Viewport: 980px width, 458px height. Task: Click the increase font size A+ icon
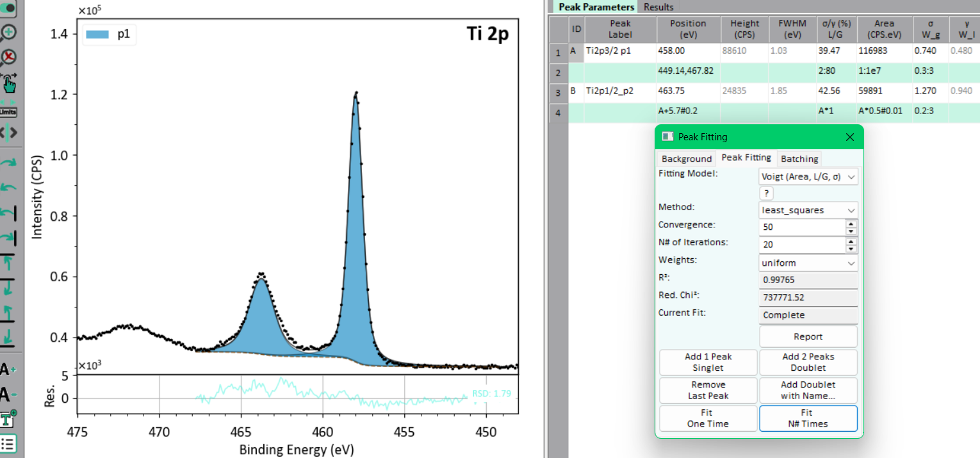8,370
